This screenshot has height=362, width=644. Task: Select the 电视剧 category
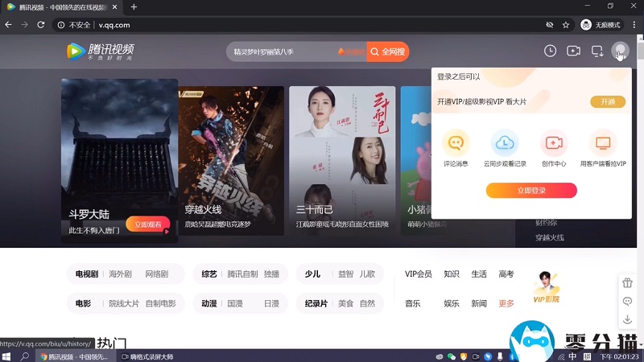click(x=86, y=274)
